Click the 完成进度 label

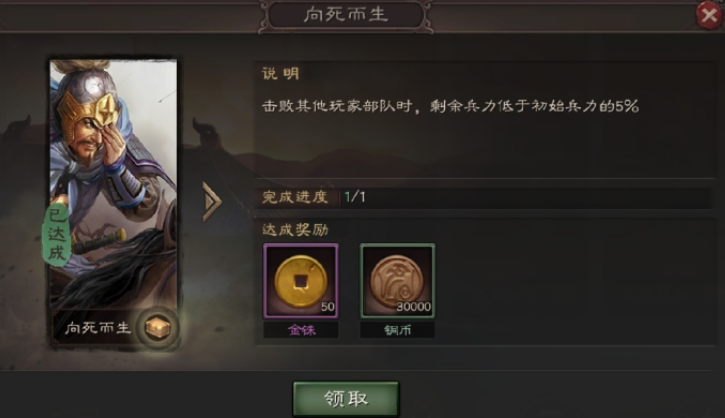click(295, 197)
